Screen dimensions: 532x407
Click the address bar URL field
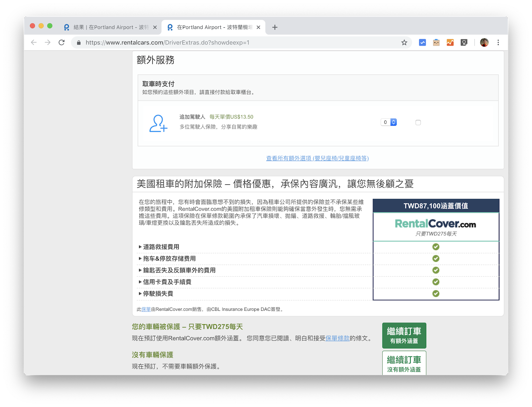click(241, 43)
